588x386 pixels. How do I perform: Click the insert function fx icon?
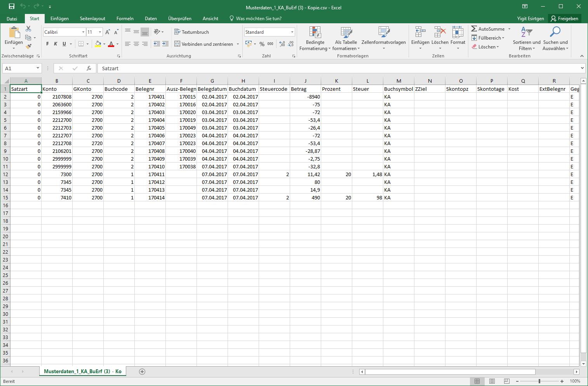click(89, 68)
